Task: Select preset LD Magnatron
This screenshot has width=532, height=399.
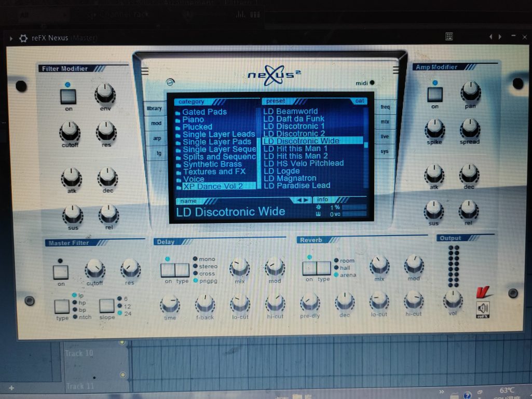Action: 290,178
